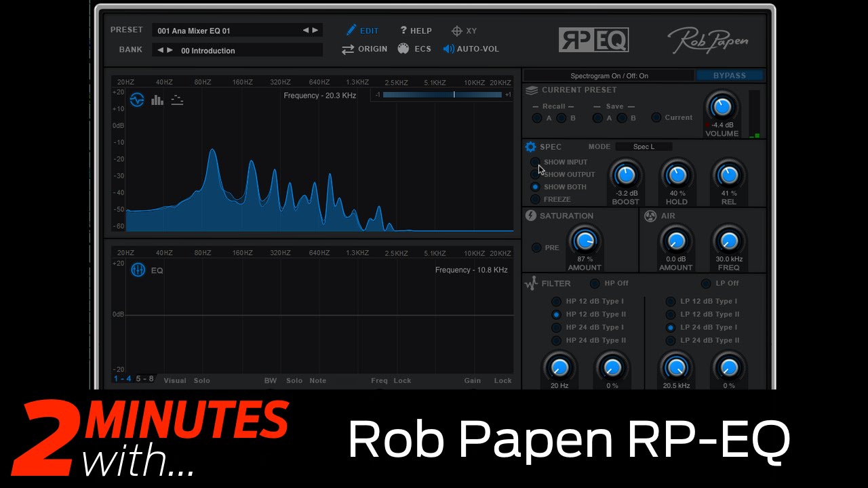Click the BOOST knob
Screen dimensions: 868x488
[625, 176]
